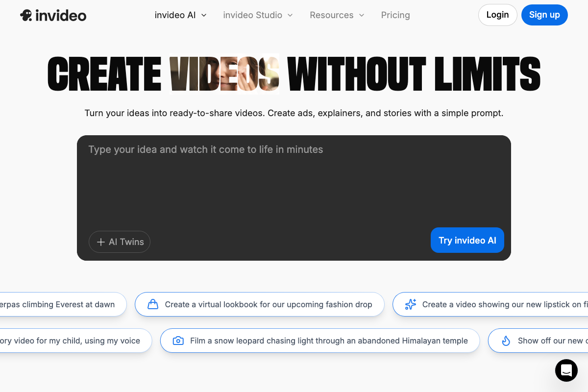Image resolution: width=588 pixels, height=392 pixels.
Task: Click the plus icon beside AI Twins
Action: click(x=101, y=242)
